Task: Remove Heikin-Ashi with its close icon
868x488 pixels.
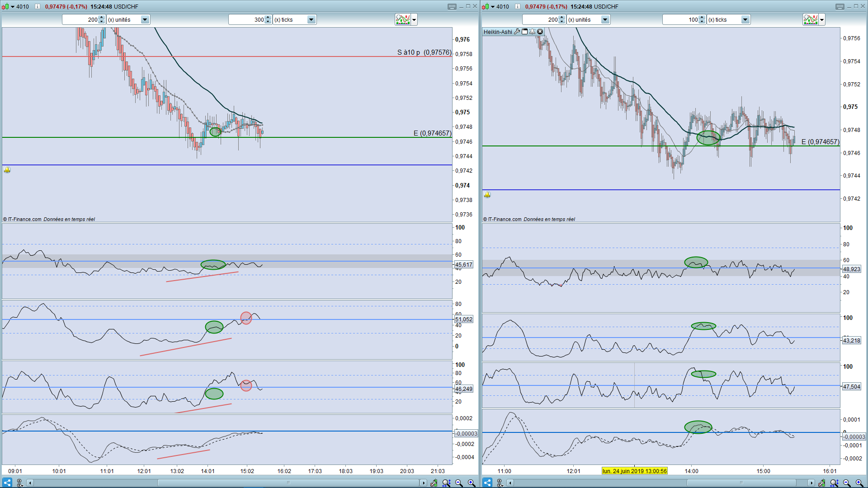Action: pyautogui.click(x=540, y=32)
